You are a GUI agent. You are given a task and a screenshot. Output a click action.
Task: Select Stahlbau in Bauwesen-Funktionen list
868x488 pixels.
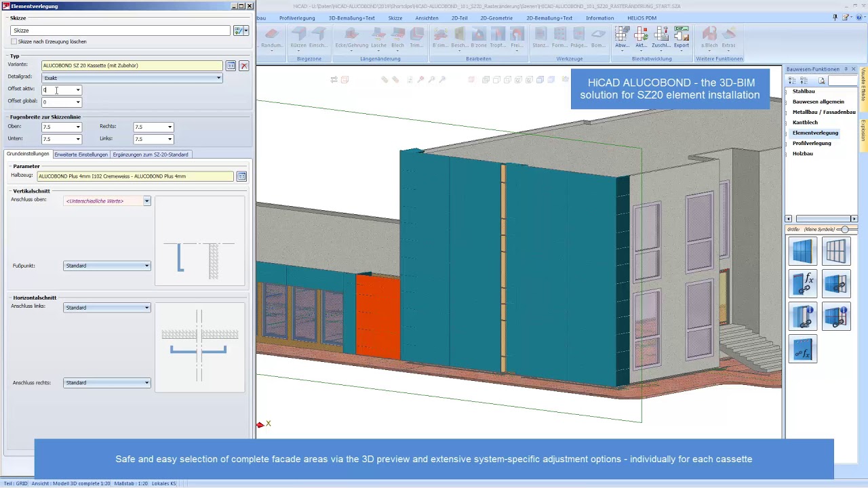pos(804,91)
